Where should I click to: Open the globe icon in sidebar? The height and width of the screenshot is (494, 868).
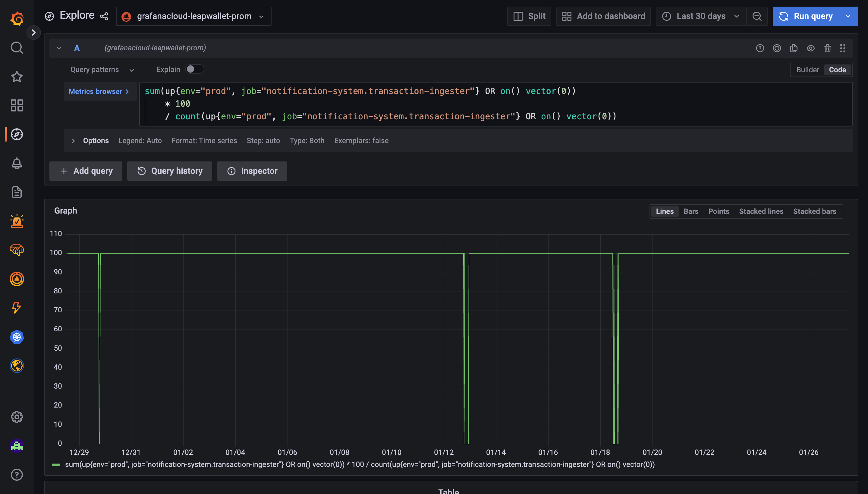pyautogui.click(x=17, y=366)
